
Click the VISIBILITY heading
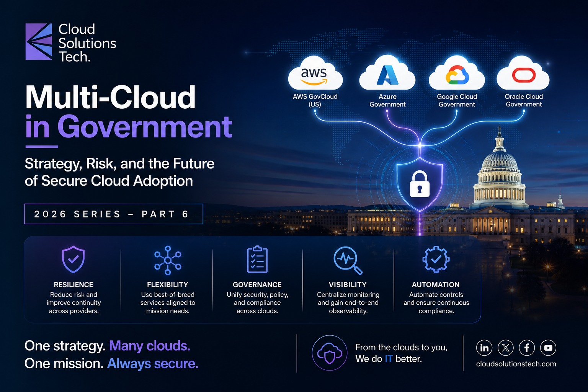(x=348, y=285)
